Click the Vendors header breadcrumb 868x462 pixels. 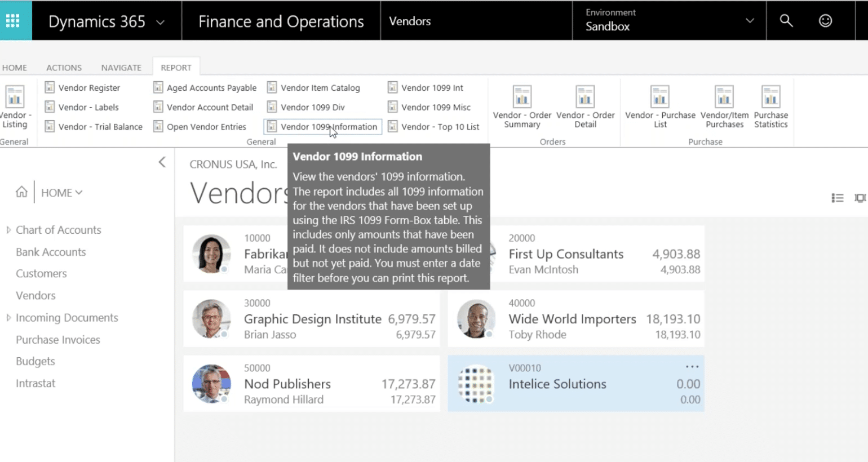pyautogui.click(x=410, y=21)
